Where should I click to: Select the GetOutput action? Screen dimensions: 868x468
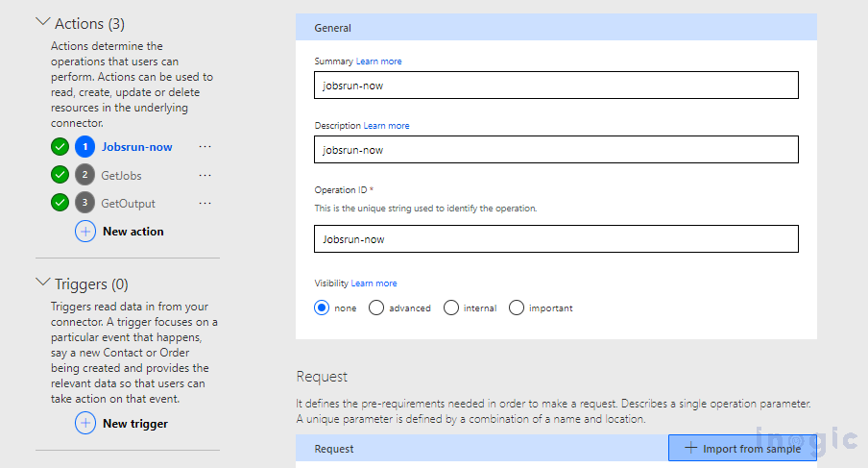click(128, 204)
